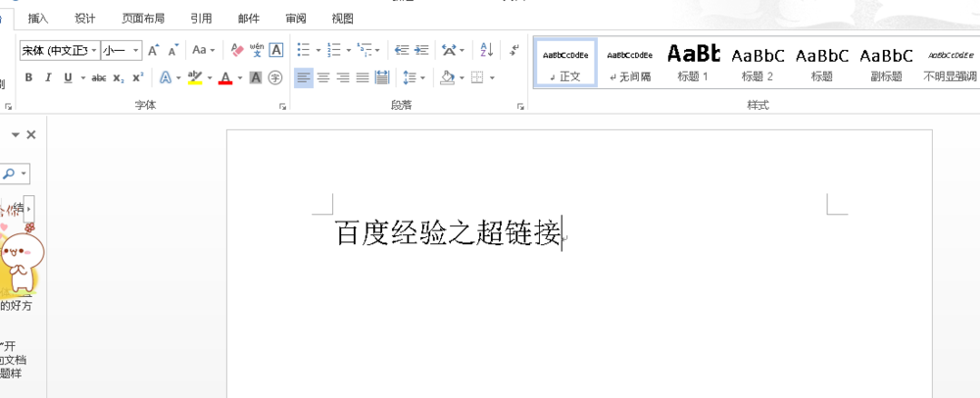This screenshot has width=980, height=398.
Task: Insert enclosed character (字) icon
Action: tap(275, 78)
